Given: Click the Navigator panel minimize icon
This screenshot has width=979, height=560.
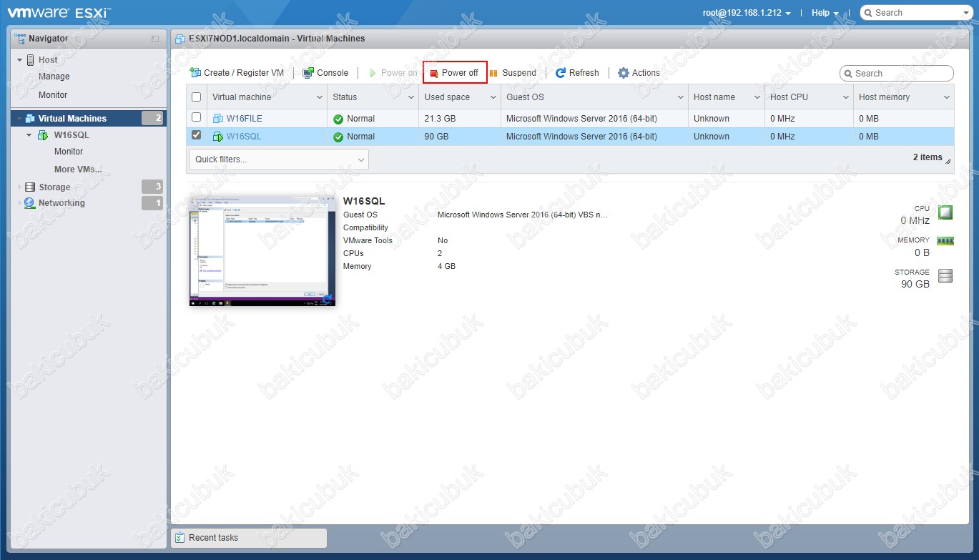Looking at the screenshot, I should (x=155, y=39).
